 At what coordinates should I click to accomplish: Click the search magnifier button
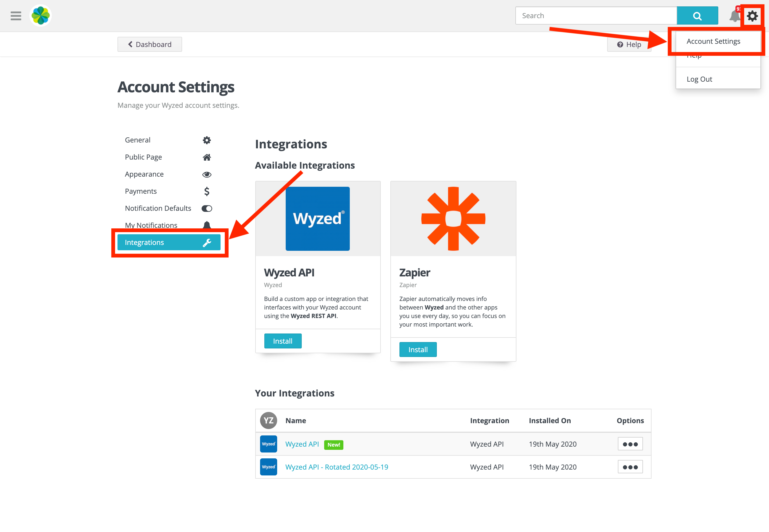click(697, 15)
